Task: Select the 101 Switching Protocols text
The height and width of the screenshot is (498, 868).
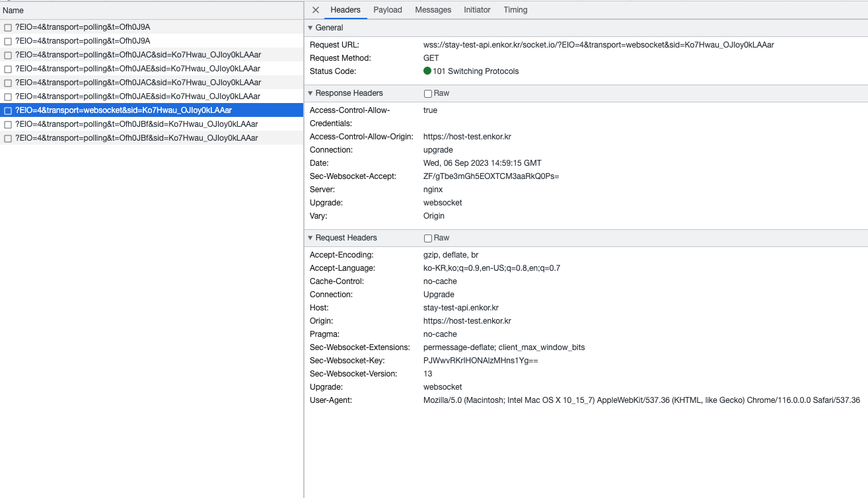Action: pyautogui.click(x=476, y=71)
